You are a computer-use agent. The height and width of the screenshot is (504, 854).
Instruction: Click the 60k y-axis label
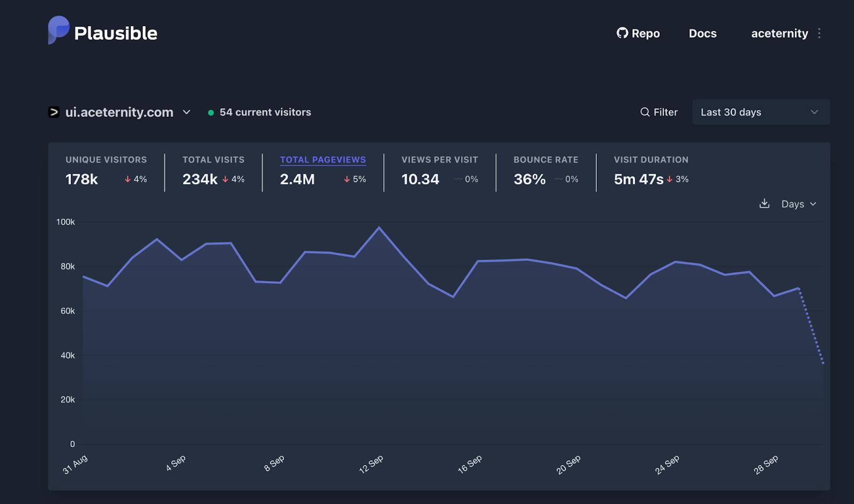(68, 311)
